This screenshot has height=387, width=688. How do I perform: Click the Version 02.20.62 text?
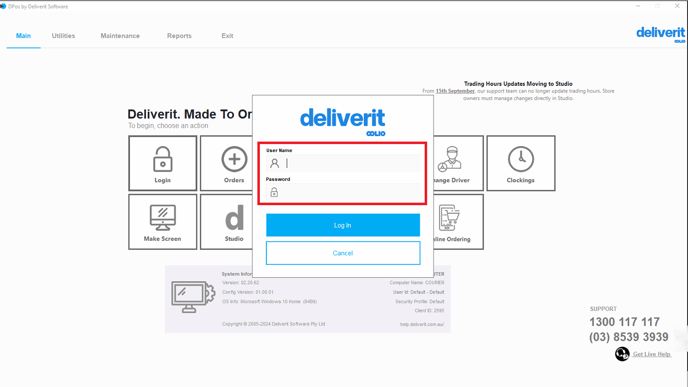pyautogui.click(x=240, y=283)
